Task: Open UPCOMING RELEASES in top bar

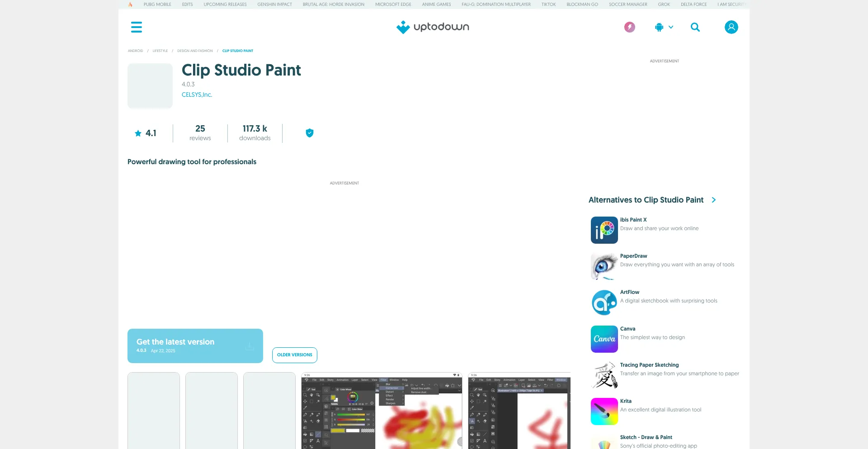Action: (225, 5)
